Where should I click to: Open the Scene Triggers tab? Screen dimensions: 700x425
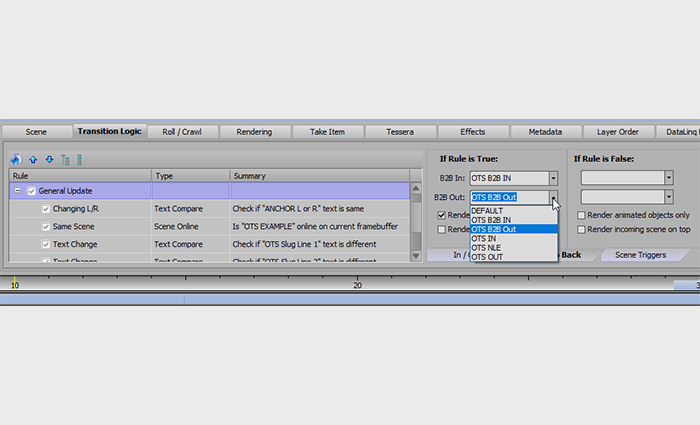coord(640,255)
